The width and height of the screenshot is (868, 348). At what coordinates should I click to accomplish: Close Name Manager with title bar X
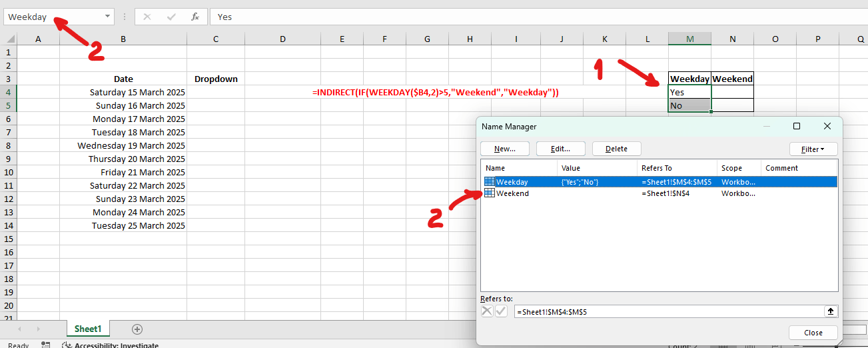tap(827, 126)
